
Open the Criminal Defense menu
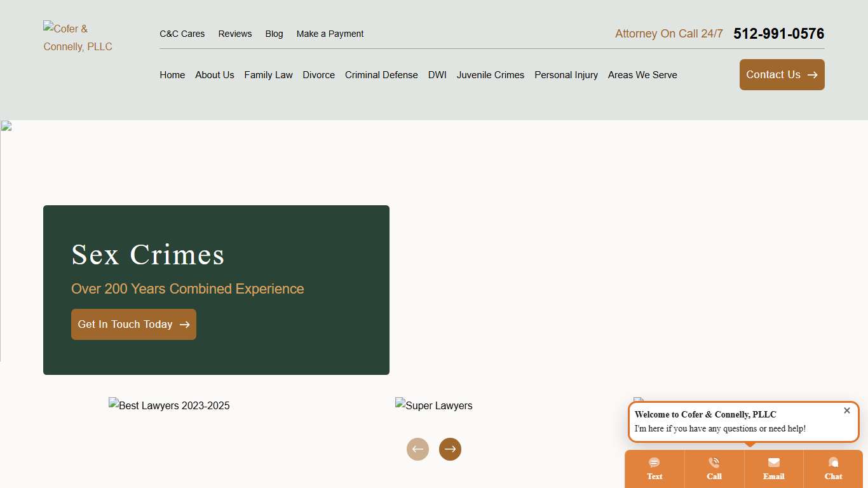(x=381, y=75)
